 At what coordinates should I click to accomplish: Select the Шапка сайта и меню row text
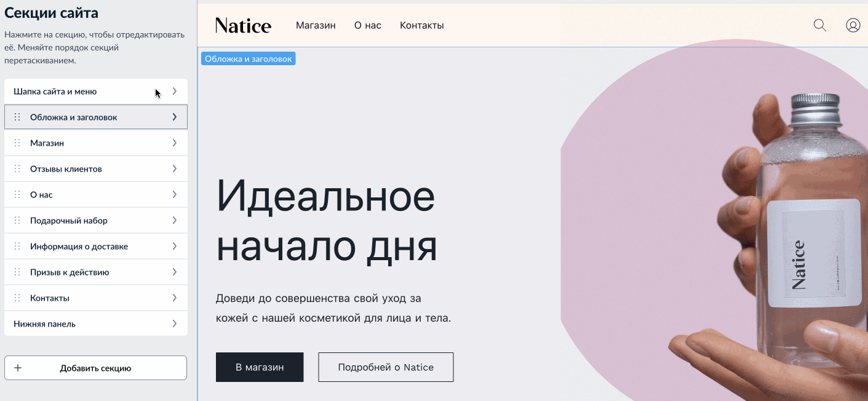point(55,92)
